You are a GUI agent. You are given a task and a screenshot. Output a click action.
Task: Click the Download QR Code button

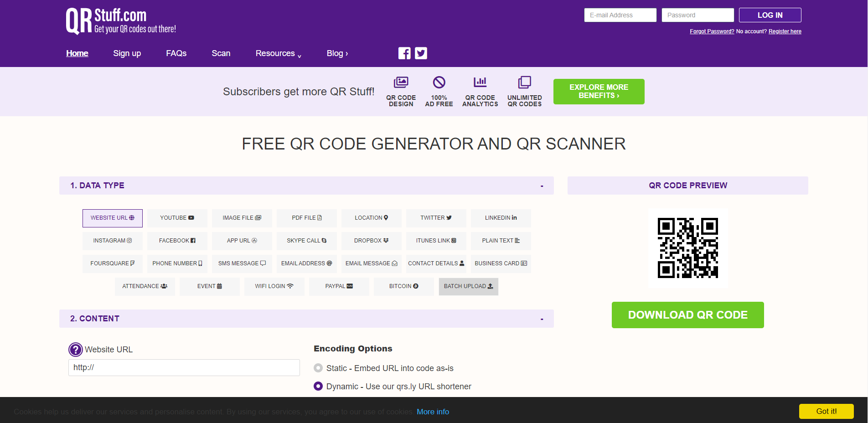click(x=687, y=315)
